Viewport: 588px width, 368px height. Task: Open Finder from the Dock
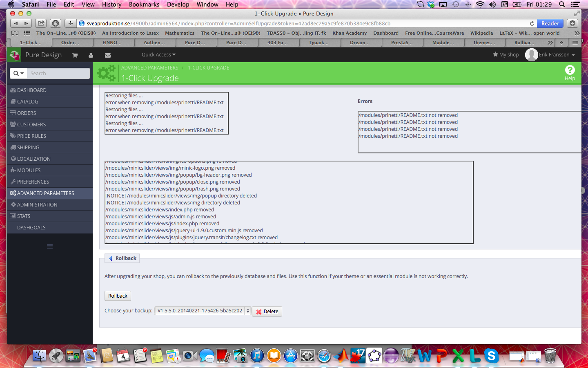pyautogui.click(x=39, y=356)
